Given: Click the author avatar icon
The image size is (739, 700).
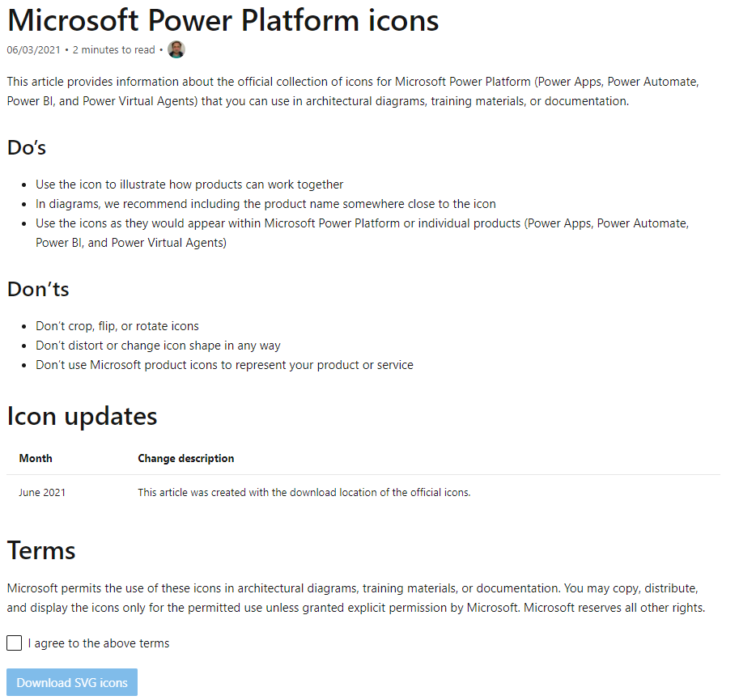Looking at the screenshot, I should point(176,49).
